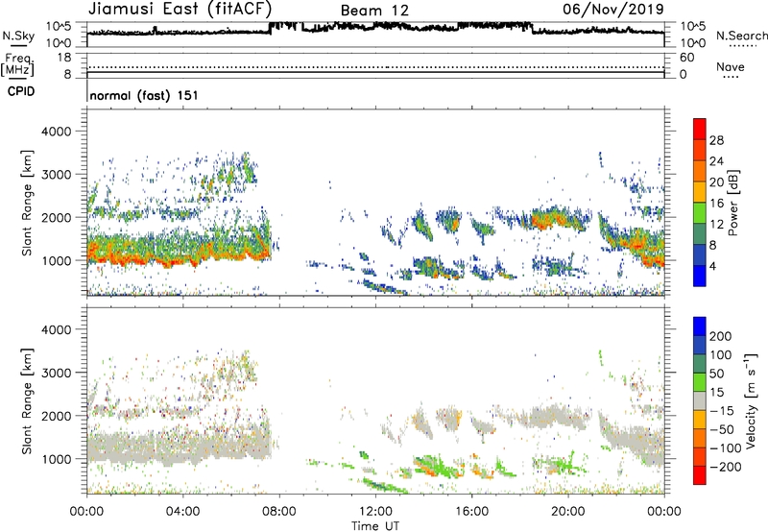Click the 'normal (fast) 151' text
Image resolution: width=768 pixels, height=532 pixels.
(144, 95)
